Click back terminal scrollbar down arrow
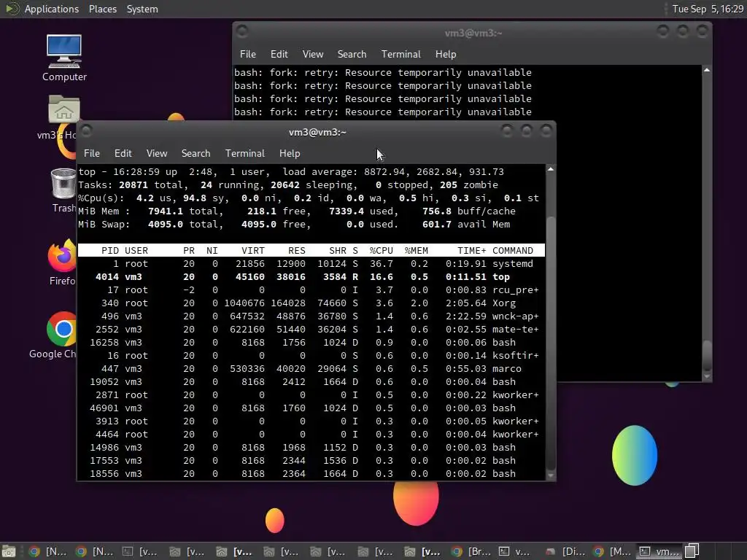Image resolution: width=747 pixels, height=560 pixels. [707, 376]
